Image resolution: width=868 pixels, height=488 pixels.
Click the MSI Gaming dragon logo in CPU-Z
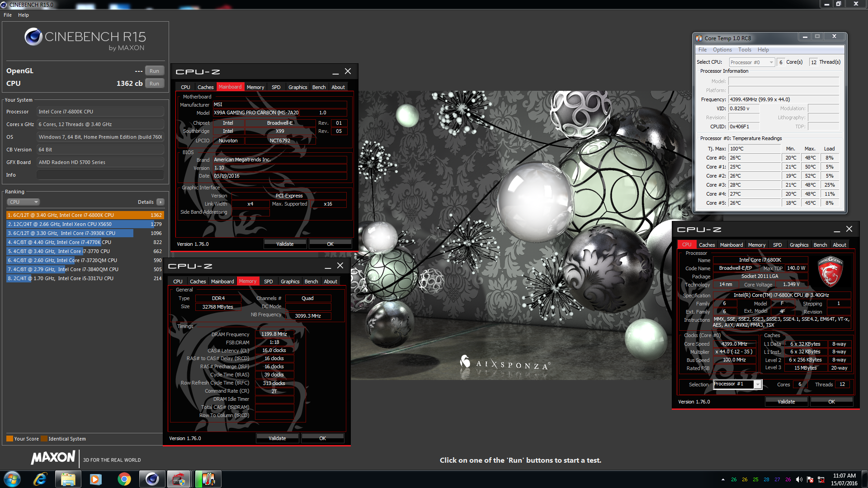tap(830, 272)
